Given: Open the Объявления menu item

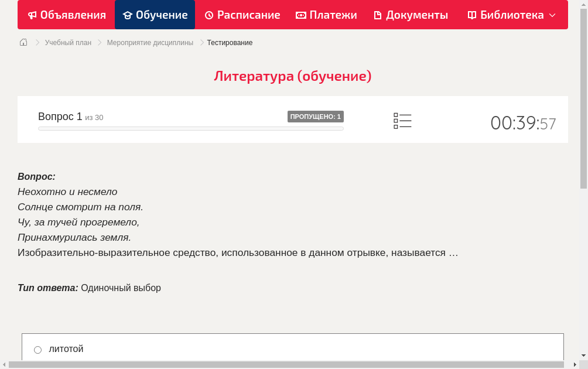Looking at the screenshot, I should [67, 15].
